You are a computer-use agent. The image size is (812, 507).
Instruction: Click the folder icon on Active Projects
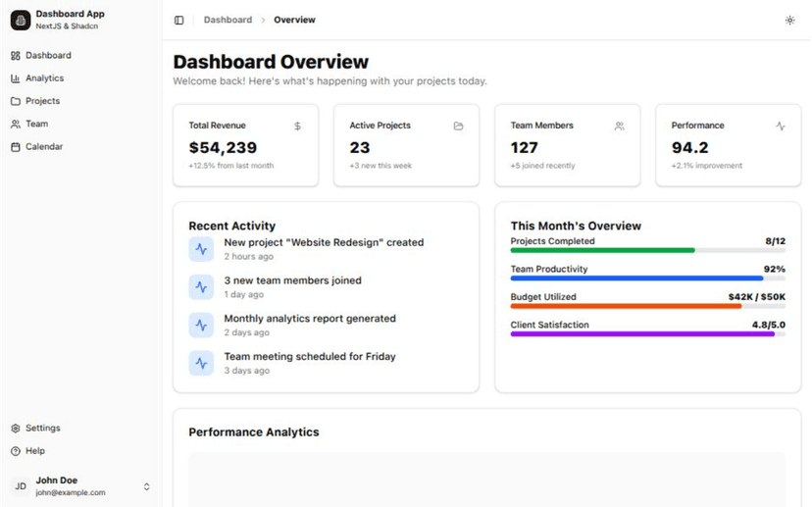pos(458,127)
